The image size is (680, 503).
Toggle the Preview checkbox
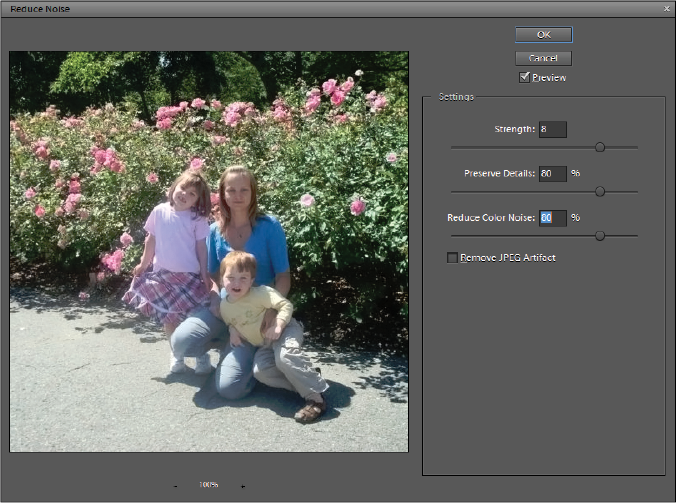[525, 77]
